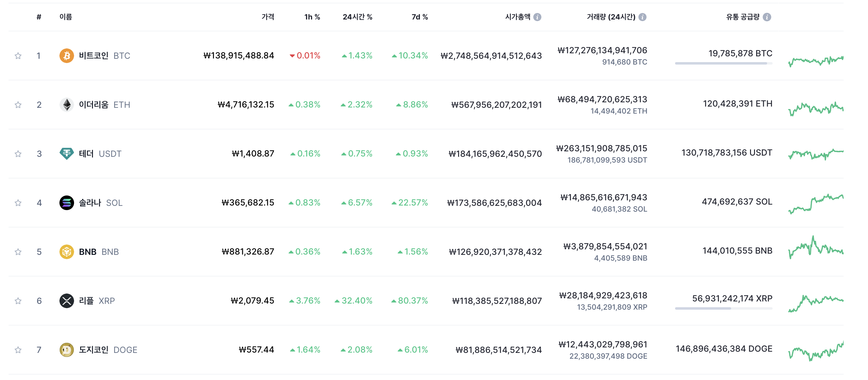Open the Ethereum 7-day sparkline chart

point(816,108)
